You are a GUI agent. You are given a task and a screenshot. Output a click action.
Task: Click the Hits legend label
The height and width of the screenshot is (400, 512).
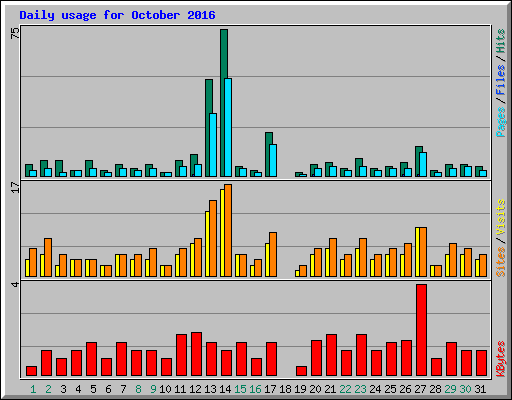pos(501,41)
